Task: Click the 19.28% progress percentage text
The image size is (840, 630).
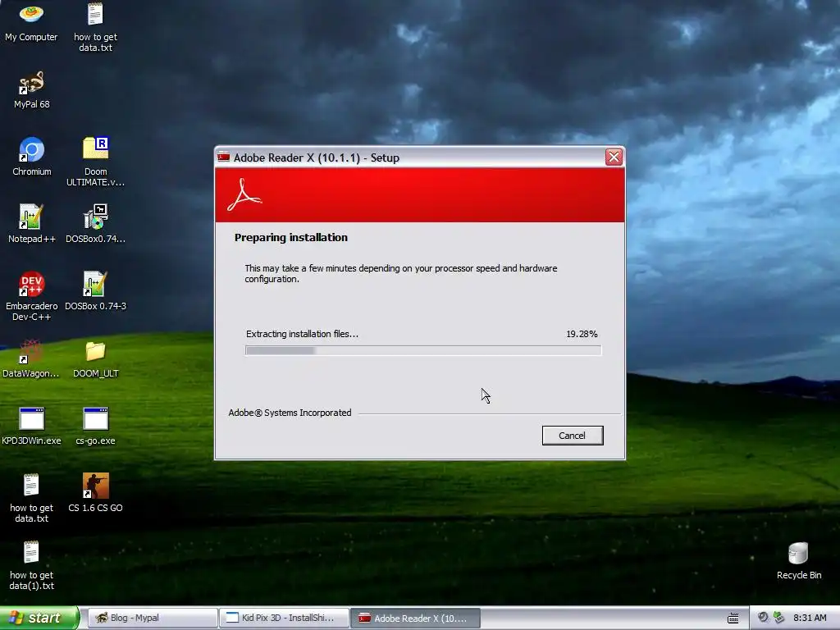Action: click(x=582, y=334)
